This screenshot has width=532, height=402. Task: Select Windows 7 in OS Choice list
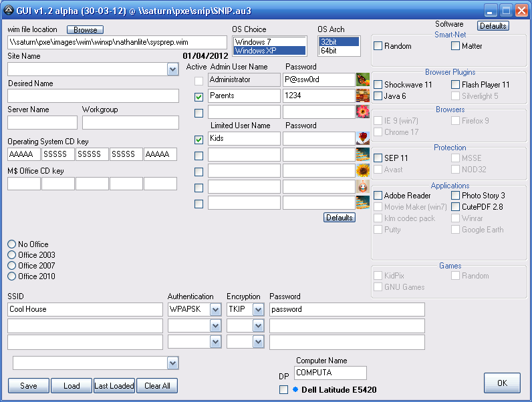point(270,41)
